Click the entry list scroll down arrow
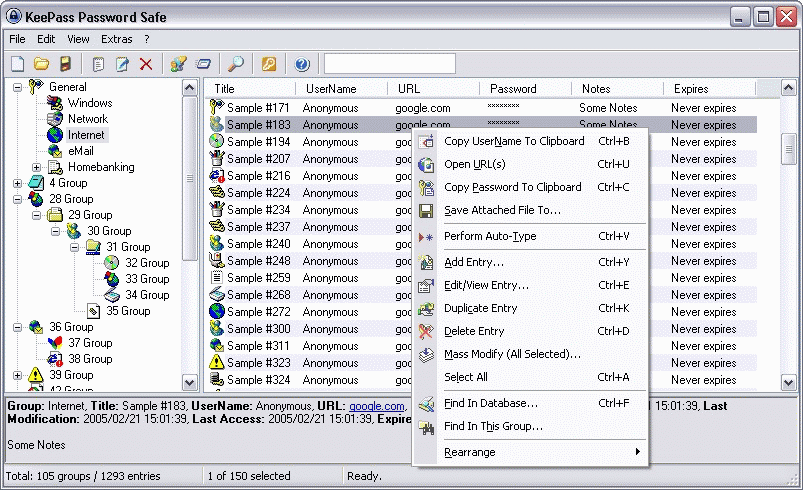803x490 pixels. (788, 382)
